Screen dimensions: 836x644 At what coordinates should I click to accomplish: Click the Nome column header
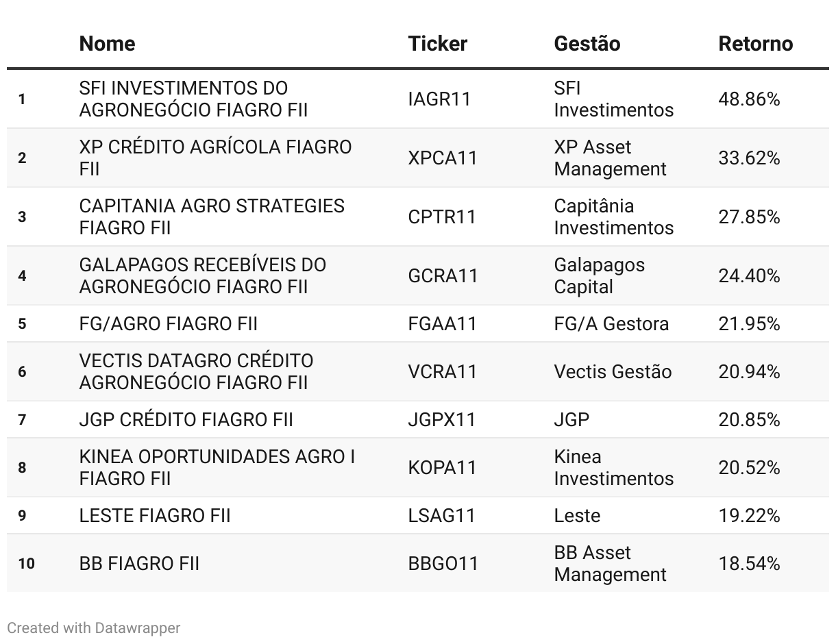(107, 44)
